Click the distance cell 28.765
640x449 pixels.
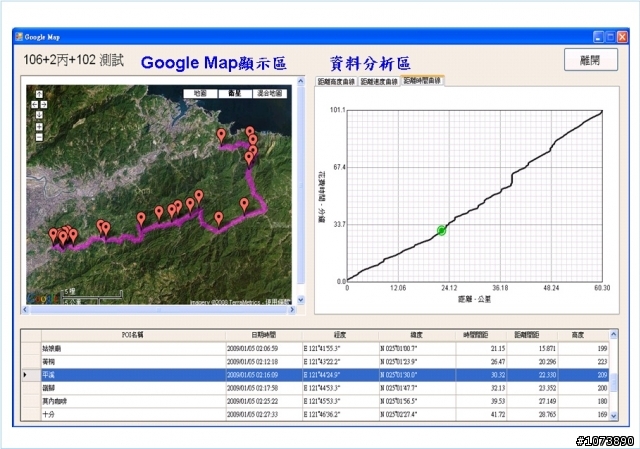pos(532,414)
